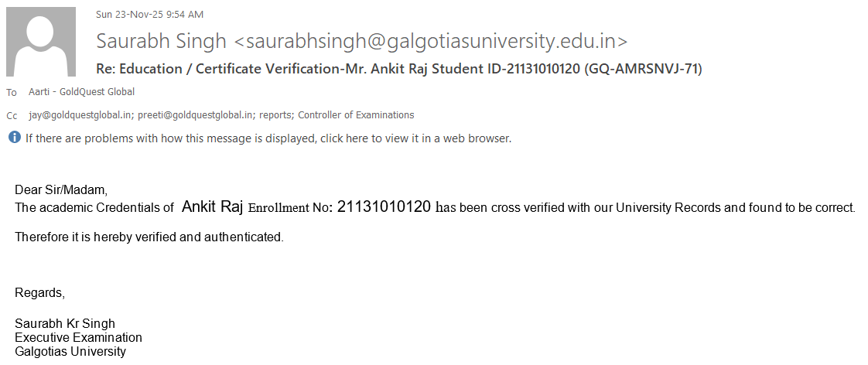The image size is (868, 365).
Task: Click the Dear Sir/Madam greeting line
Action: coord(61,189)
